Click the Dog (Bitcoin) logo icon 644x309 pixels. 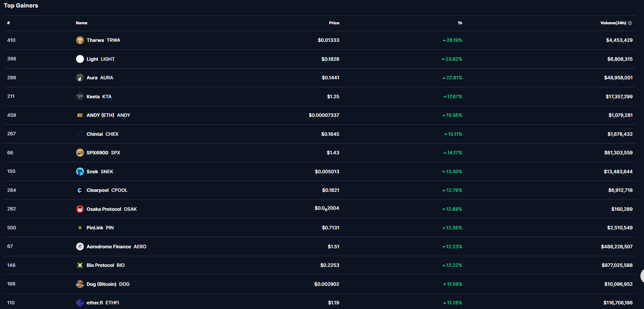click(x=80, y=284)
